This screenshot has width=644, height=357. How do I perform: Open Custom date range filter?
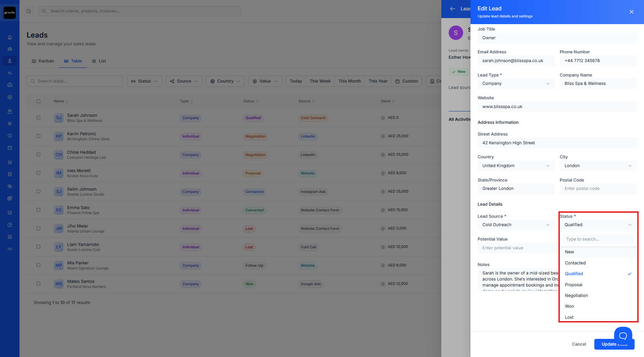[406, 81]
